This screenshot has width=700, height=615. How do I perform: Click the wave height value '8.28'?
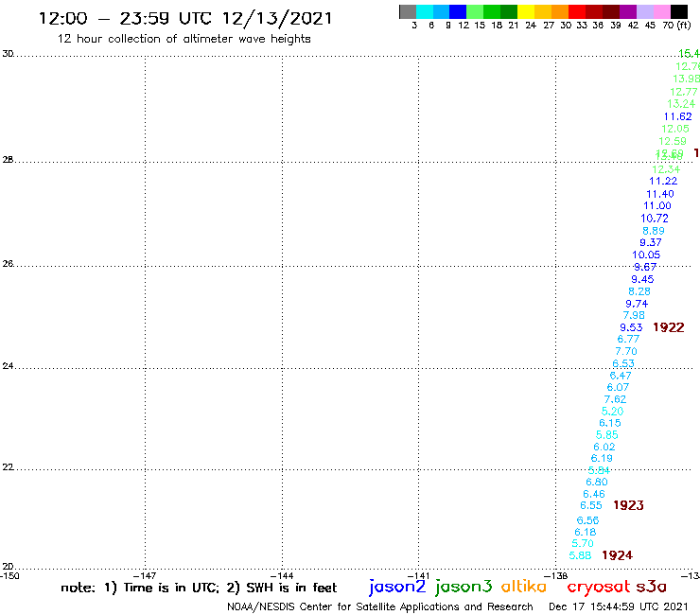[639, 291]
